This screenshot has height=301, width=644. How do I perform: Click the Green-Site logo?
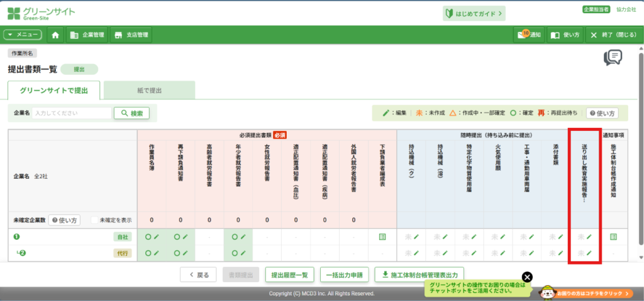tap(42, 14)
